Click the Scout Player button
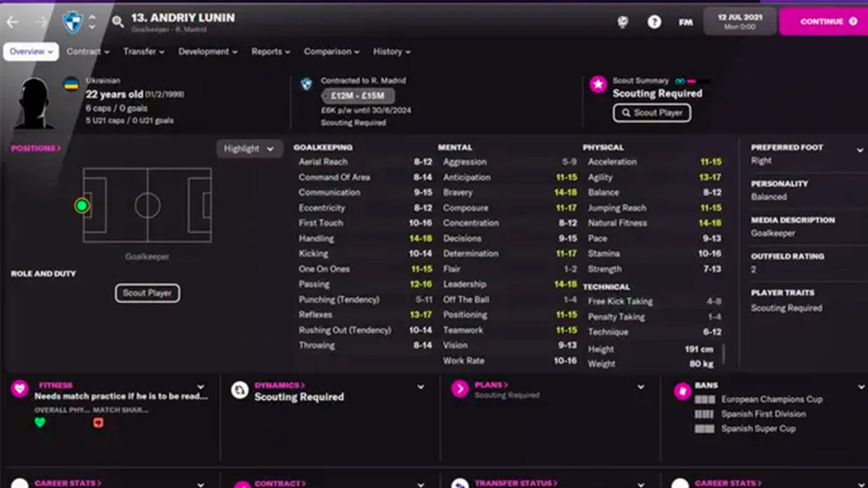Screen dimensions: 868x488 (147, 293)
